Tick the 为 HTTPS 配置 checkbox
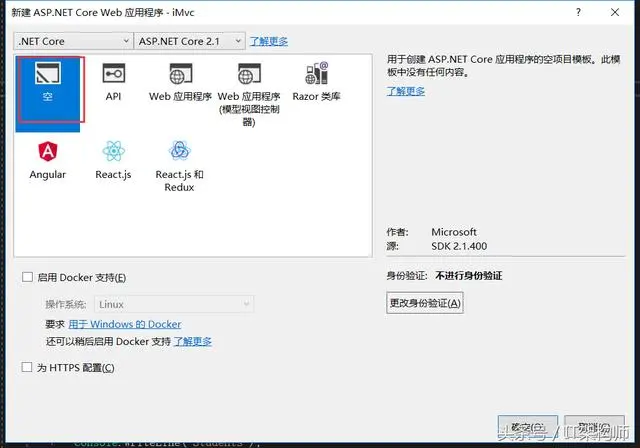The width and height of the screenshot is (640, 448). [x=27, y=367]
